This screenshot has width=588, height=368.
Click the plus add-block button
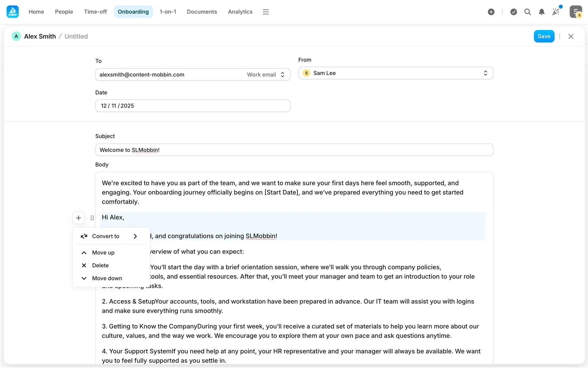tap(78, 218)
